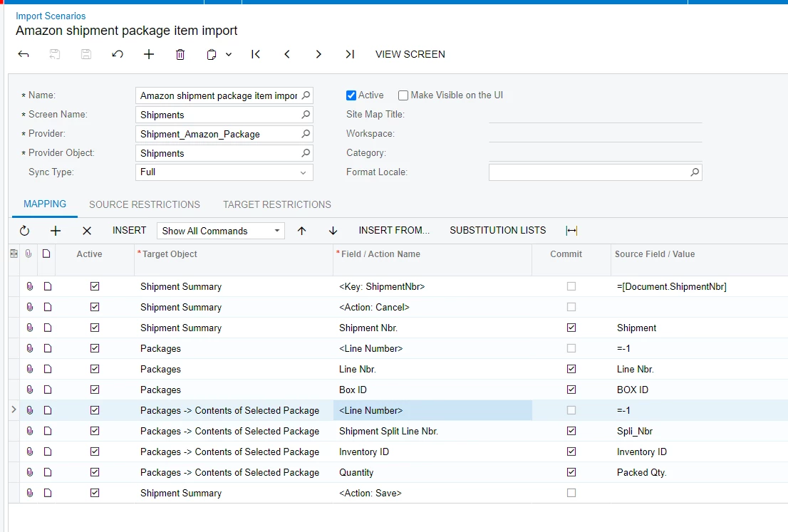
Task: Click VIEW SCREEN button
Action: click(x=410, y=54)
